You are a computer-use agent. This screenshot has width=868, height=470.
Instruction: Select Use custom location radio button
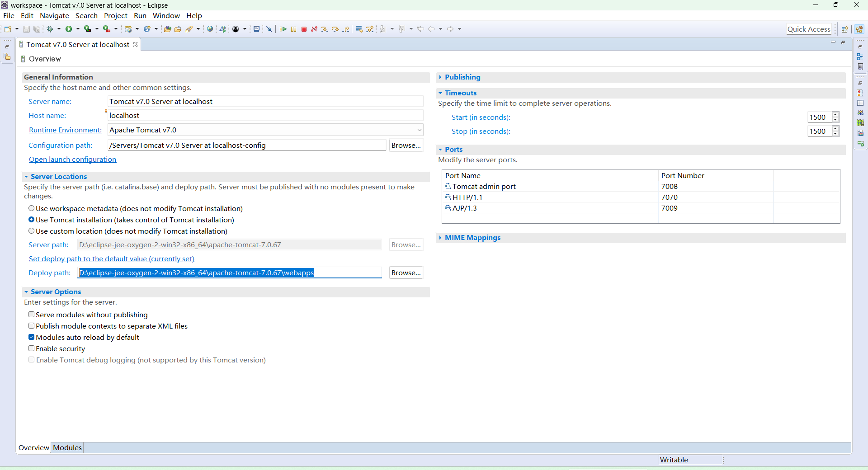pyautogui.click(x=32, y=231)
